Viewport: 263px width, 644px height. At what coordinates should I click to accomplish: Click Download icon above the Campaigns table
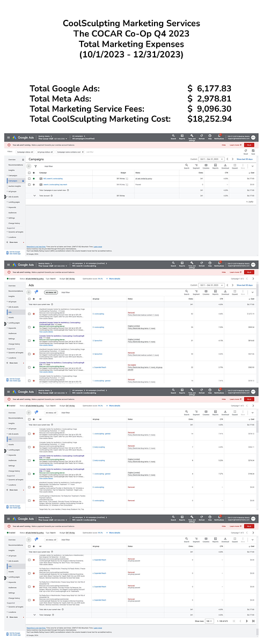click(x=225, y=166)
